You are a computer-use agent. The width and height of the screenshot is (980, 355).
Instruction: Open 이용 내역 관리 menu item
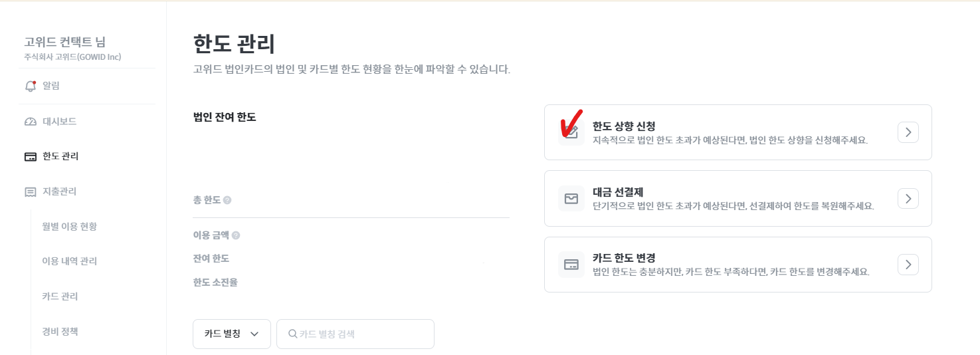coord(69,261)
